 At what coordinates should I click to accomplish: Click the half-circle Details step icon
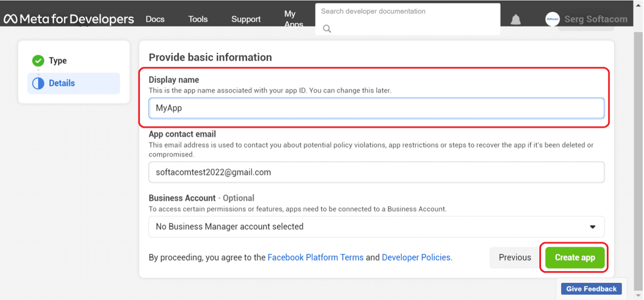[x=38, y=83]
